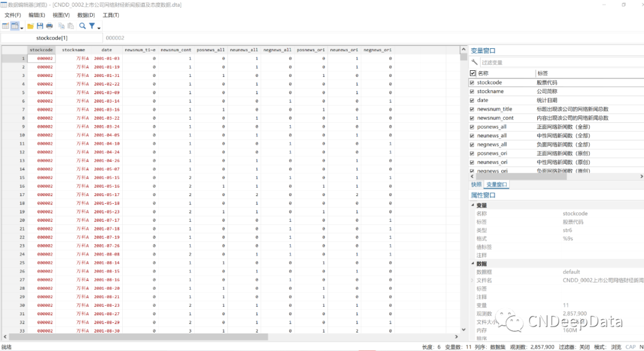This screenshot has width=644, height=351.
Task: Uncheck the negnews_all variable checkbox
Action: click(472, 144)
